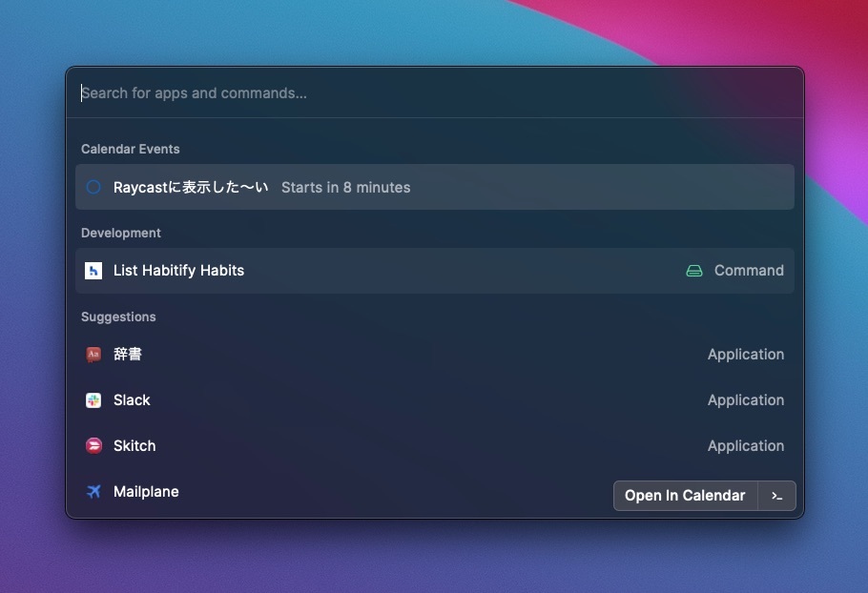This screenshot has height=593, width=868.
Task: Click the Development section header
Action: (x=121, y=233)
